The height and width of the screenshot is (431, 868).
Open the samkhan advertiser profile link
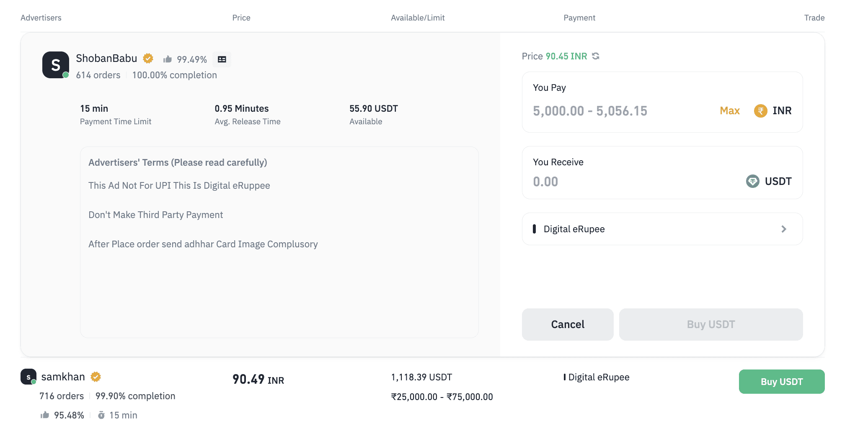pyautogui.click(x=63, y=377)
